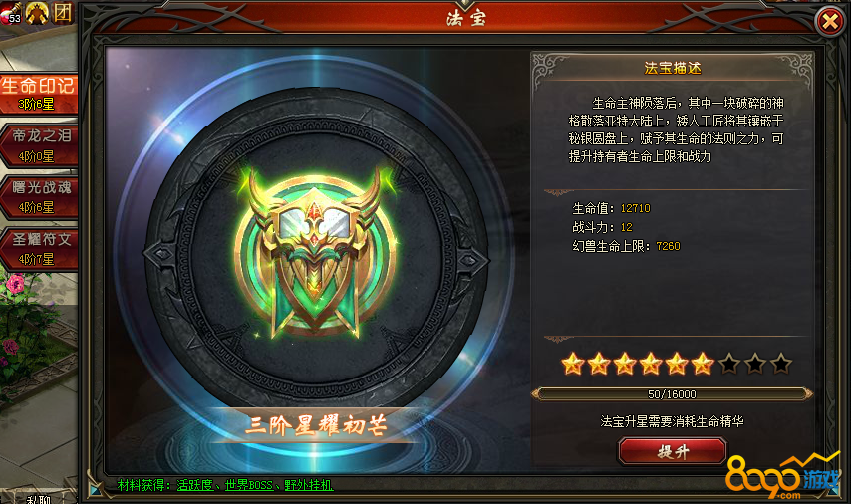
Task: Click the 50/16000 progress bar
Action: click(x=672, y=394)
